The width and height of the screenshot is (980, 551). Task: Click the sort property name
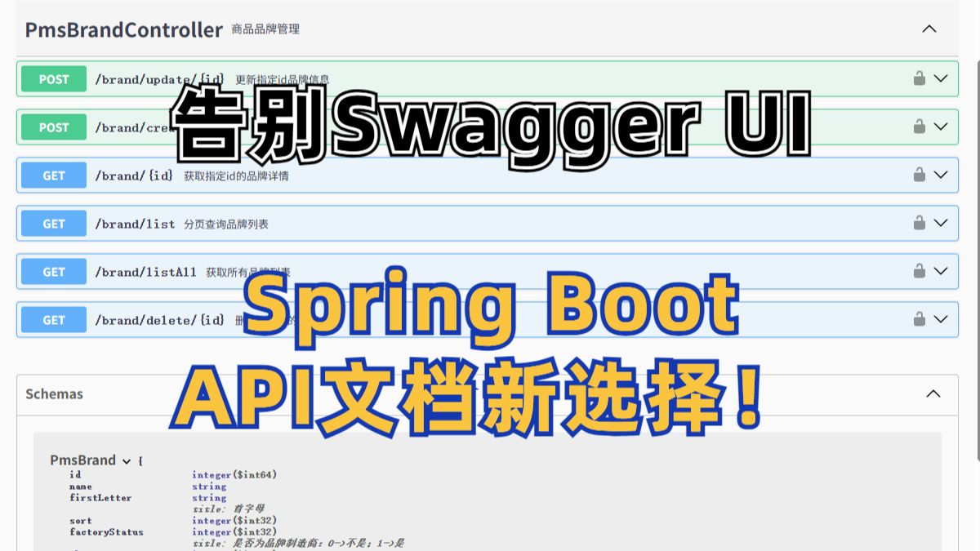(x=81, y=520)
